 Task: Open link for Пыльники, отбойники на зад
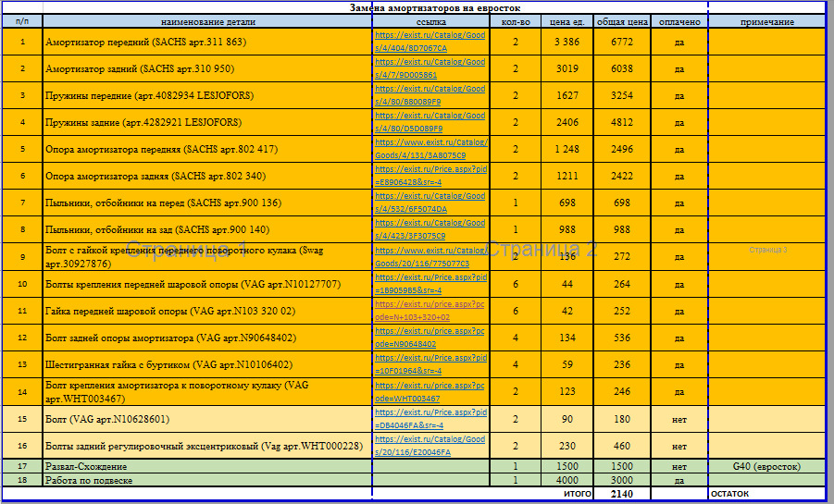point(429,229)
